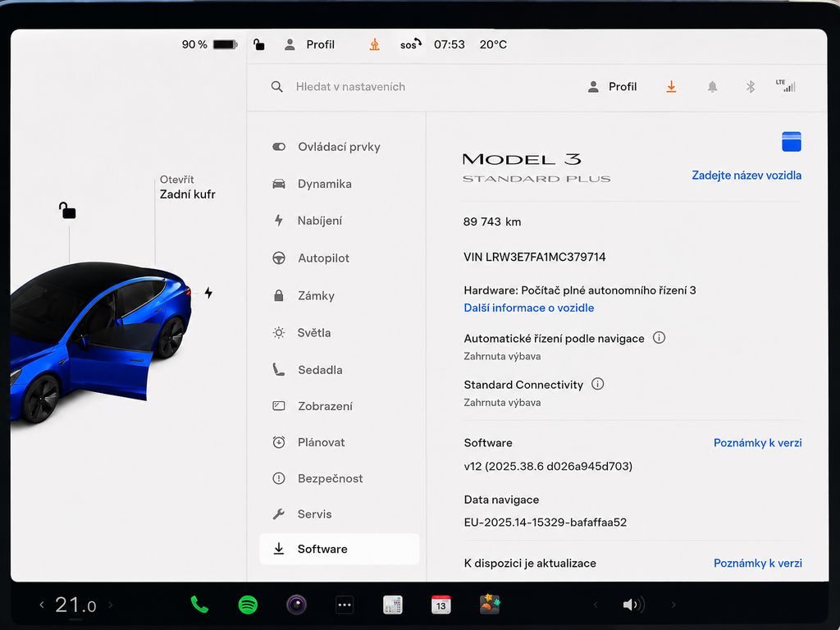840x630 pixels.
Task: Open notifications bell
Action: pos(712,87)
